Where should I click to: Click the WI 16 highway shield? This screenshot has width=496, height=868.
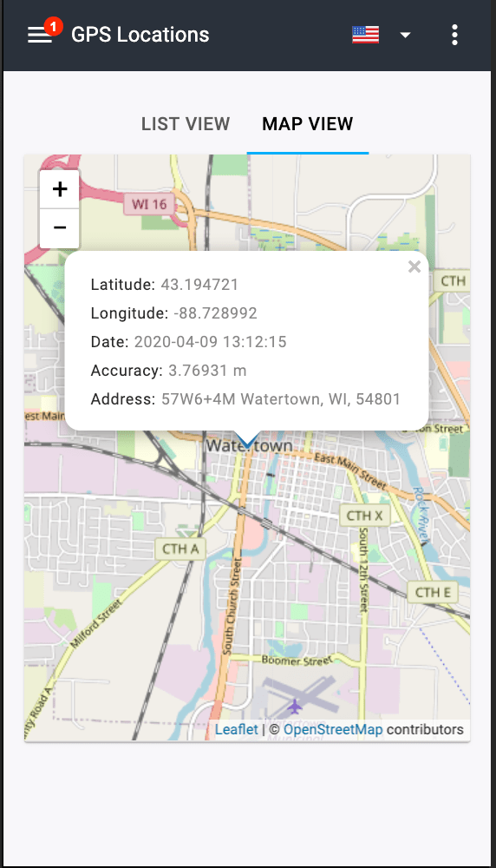(149, 204)
